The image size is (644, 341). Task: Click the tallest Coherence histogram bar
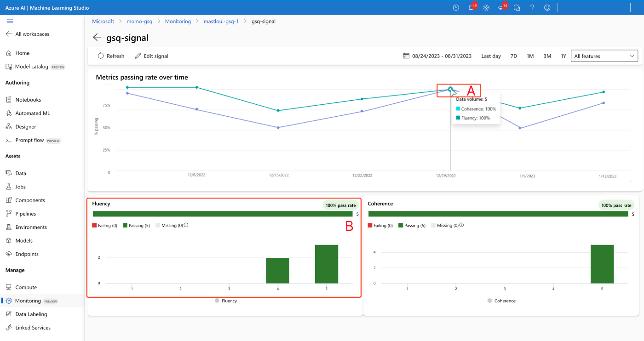tap(602, 264)
